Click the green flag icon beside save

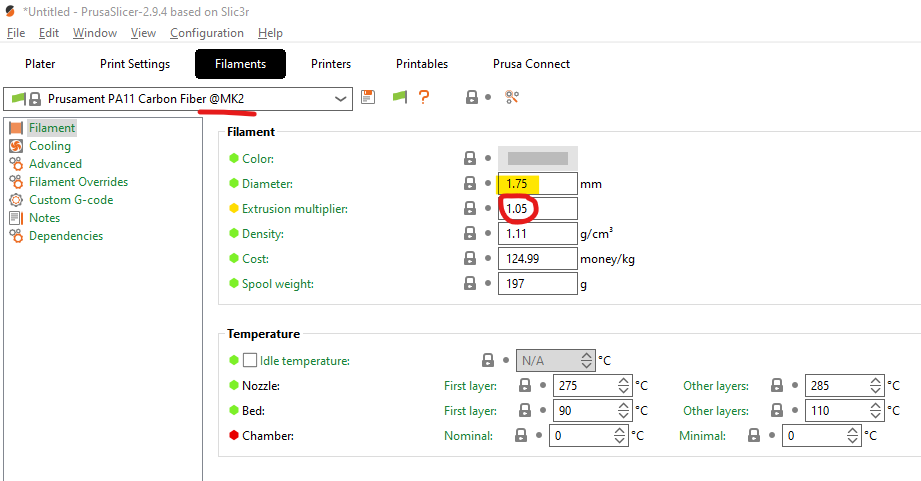[399, 97]
